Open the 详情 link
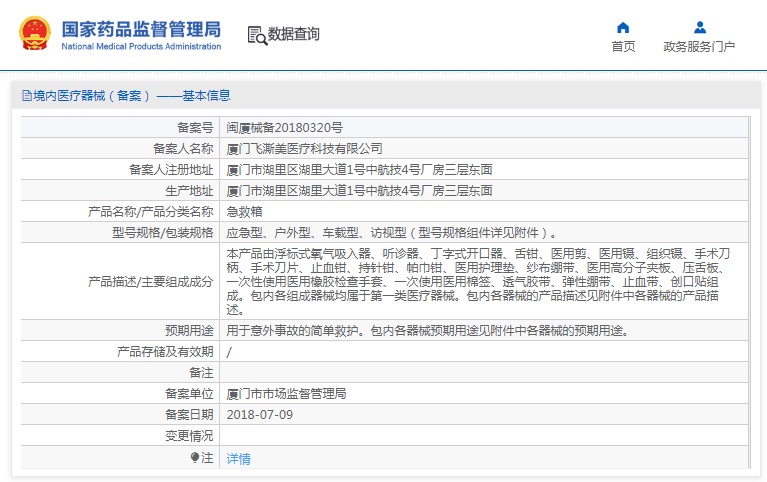This screenshot has height=482, width=767. coord(239,459)
